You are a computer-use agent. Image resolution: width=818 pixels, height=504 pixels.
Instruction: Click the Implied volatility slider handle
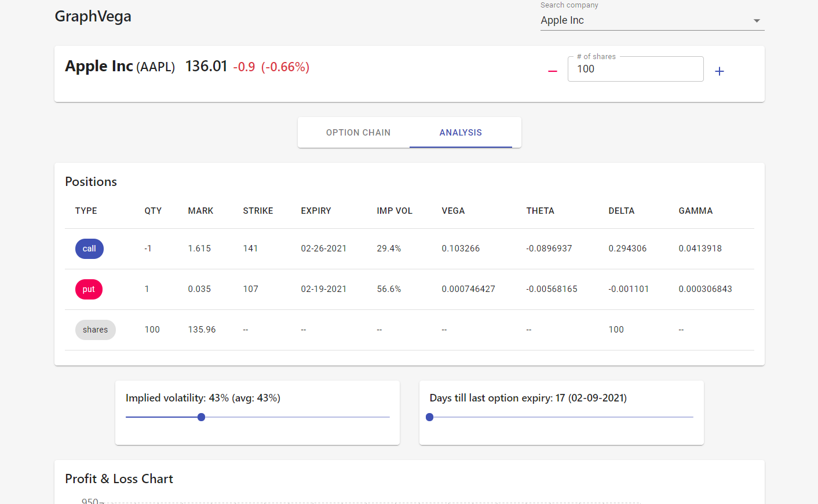click(201, 417)
